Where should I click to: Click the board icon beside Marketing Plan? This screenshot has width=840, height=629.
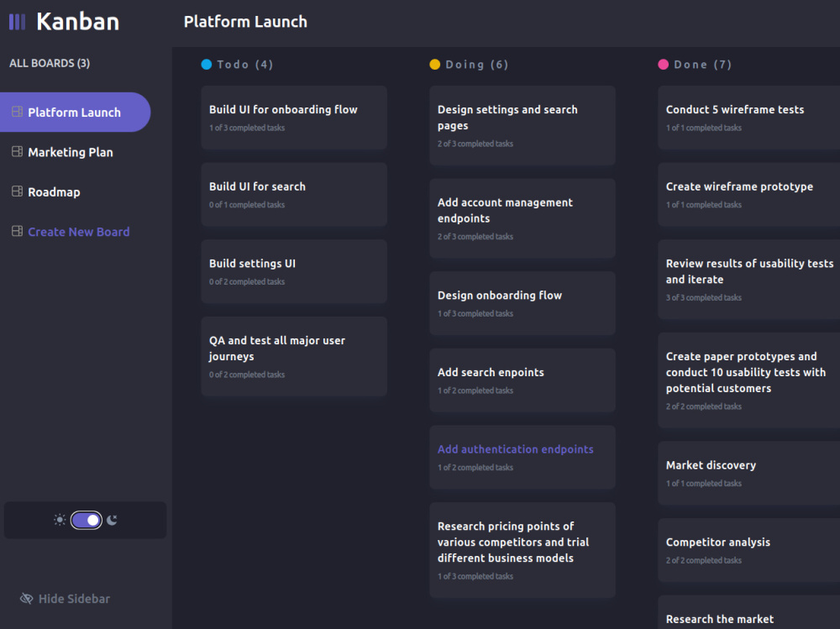[x=17, y=152]
